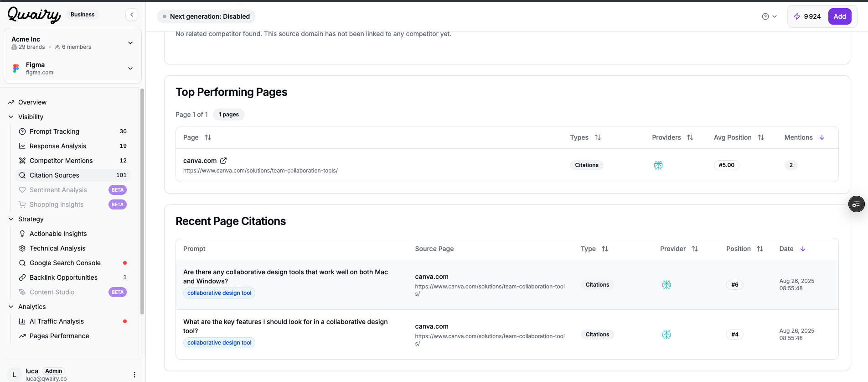Click the Response Analysis chart icon
Image resolution: width=868 pixels, height=382 pixels.
pos(22,146)
